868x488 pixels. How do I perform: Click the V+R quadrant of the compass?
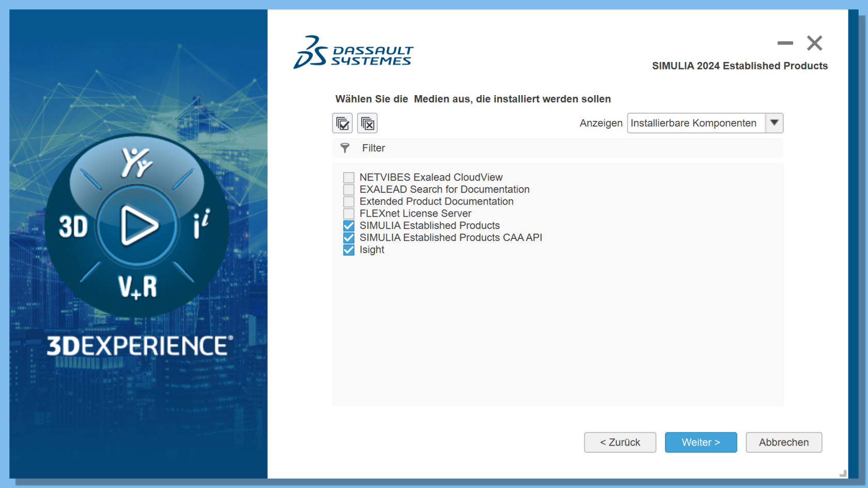tap(137, 287)
